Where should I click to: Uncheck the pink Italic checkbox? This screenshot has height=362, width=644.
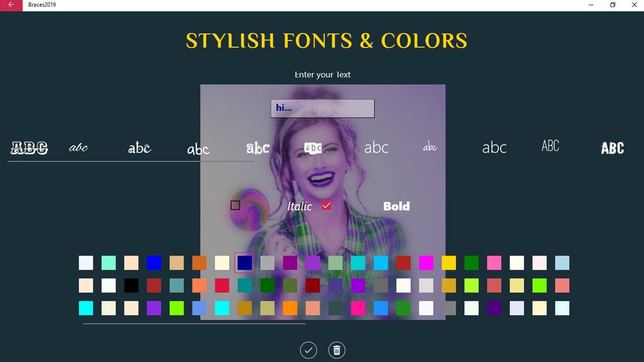coord(326,206)
